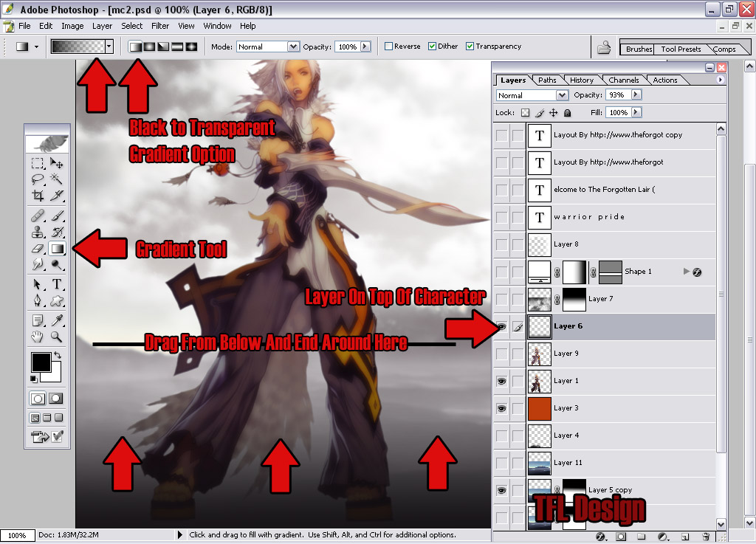Select the Rectangular Marquee tool

point(38,163)
